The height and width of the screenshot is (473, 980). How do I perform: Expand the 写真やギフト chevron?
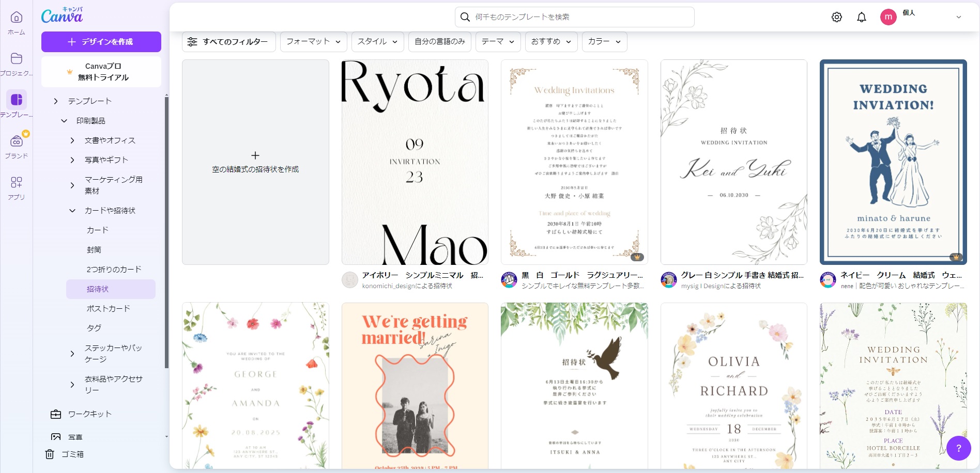(x=72, y=160)
